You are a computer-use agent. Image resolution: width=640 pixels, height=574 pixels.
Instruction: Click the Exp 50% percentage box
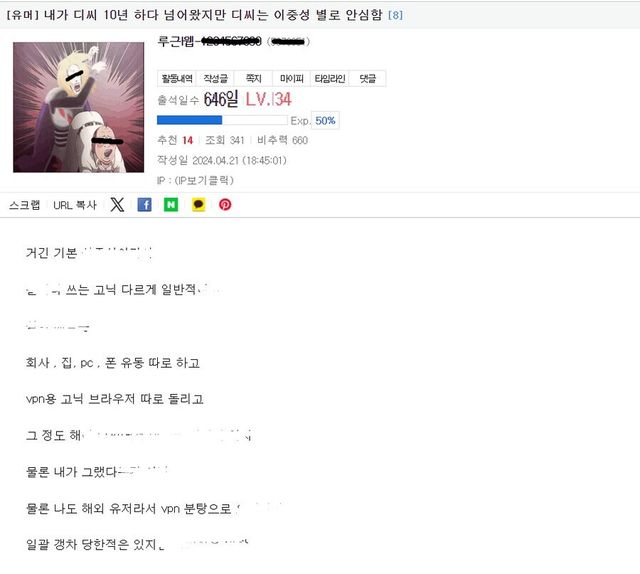[x=325, y=120]
